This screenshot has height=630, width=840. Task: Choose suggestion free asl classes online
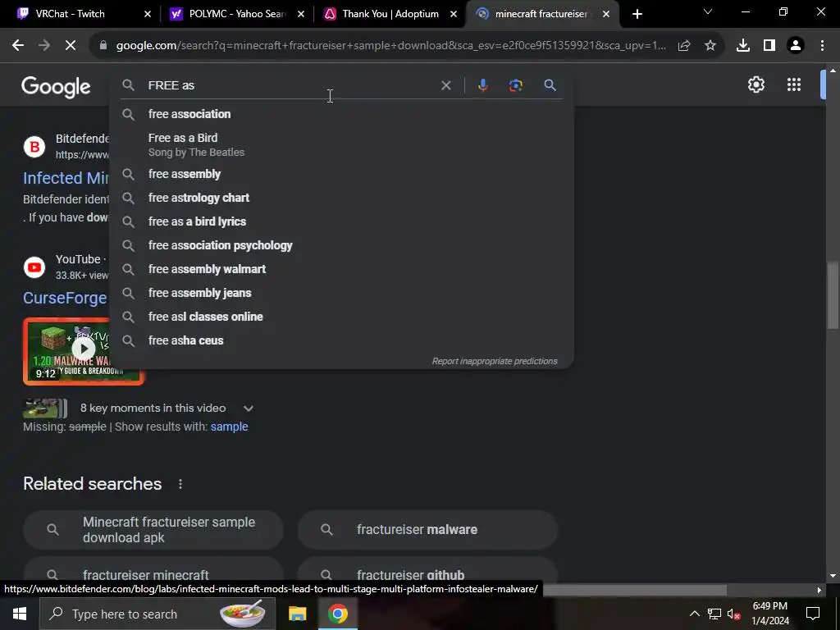pyautogui.click(x=342, y=317)
